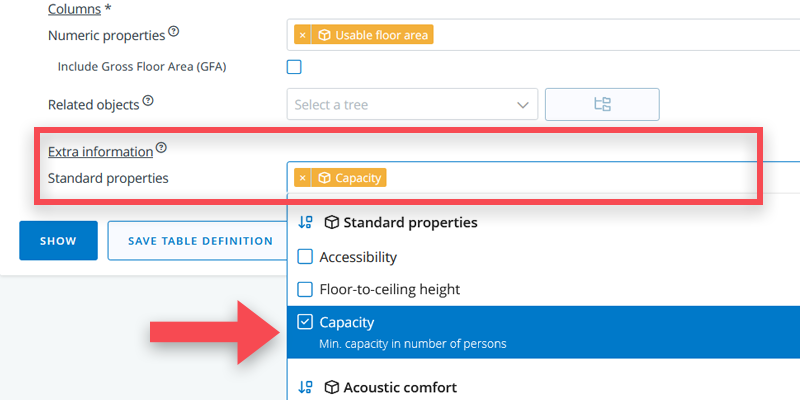Select the Standard properties group header
Screen dimensions: 800x400
410,222
